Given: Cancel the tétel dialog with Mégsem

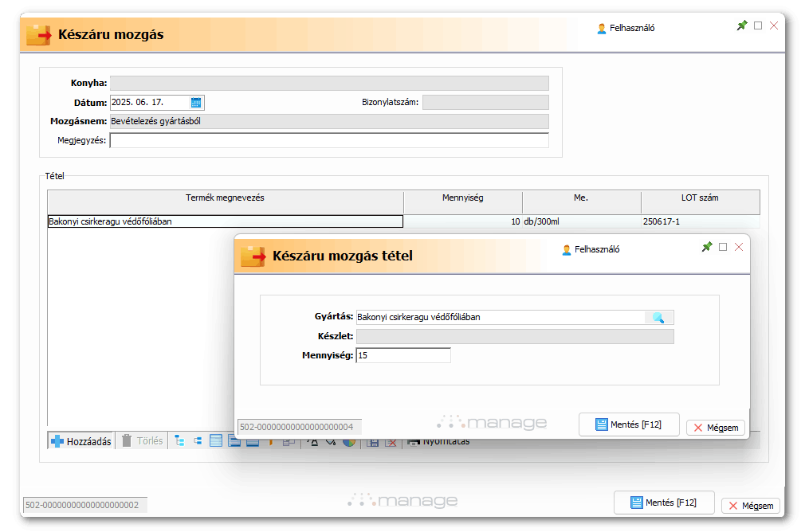Looking at the screenshot, I should (716, 428).
